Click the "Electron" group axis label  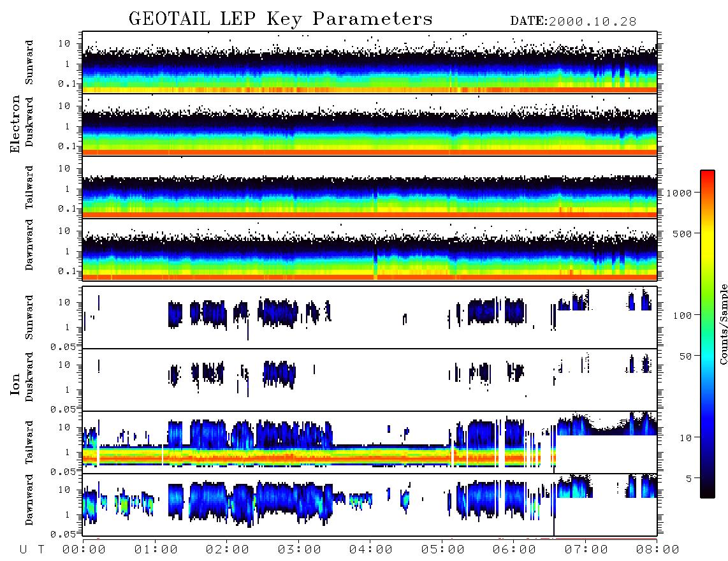point(15,124)
